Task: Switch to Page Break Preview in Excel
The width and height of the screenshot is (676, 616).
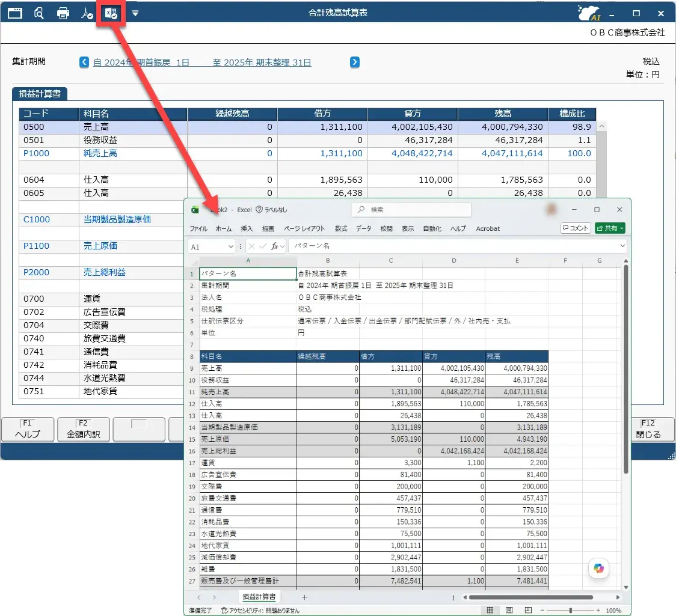Action: click(x=528, y=611)
